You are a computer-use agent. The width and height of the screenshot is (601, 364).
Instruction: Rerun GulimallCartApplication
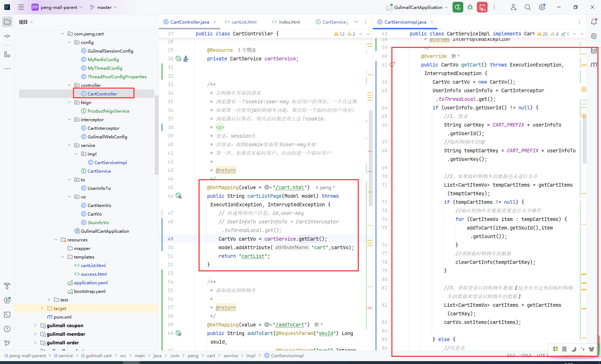458,7
